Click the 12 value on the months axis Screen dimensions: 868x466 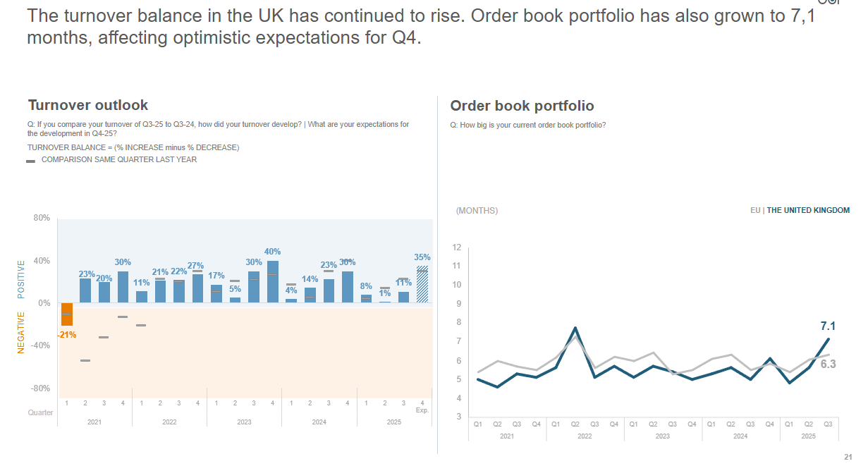[x=457, y=247]
